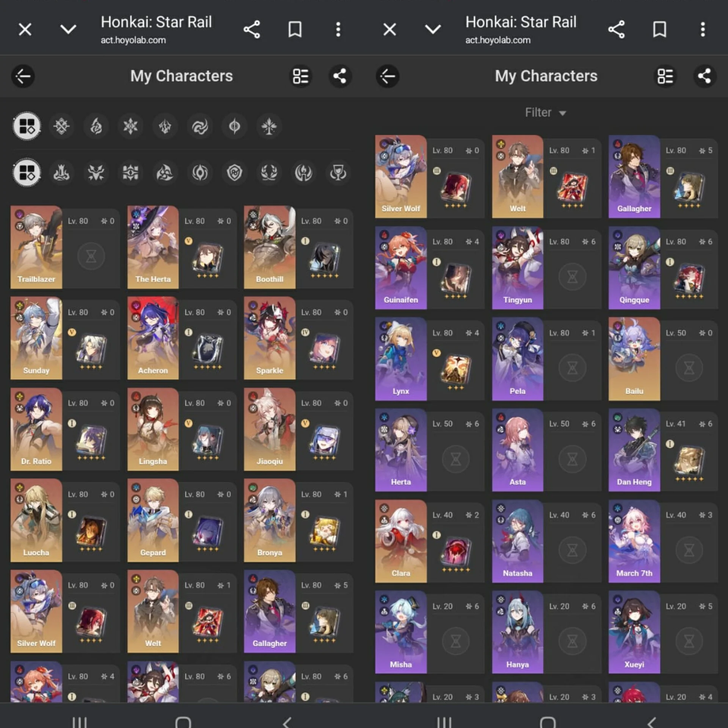Screen dimensions: 728x728
Task: Open the Trailblazer character card
Action: coord(65,247)
